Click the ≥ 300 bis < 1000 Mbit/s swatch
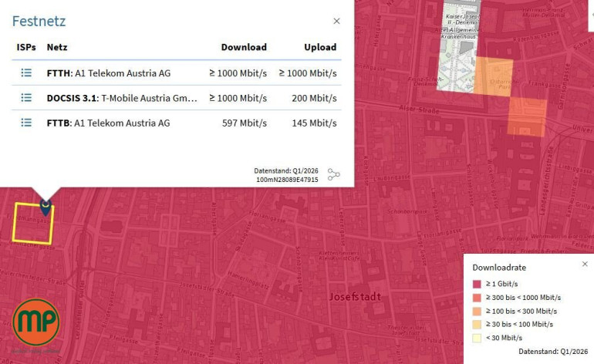Image resolution: width=594 pixels, height=364 pixels. point(477,298)
